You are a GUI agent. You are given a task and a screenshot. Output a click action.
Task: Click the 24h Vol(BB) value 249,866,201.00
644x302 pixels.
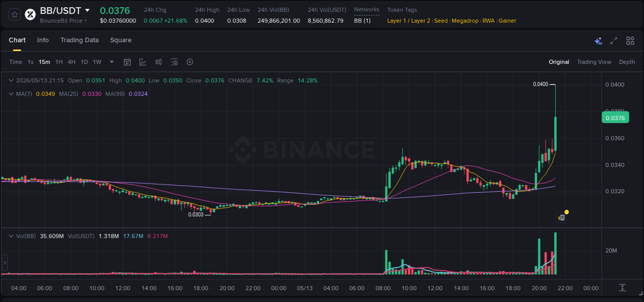279,21
